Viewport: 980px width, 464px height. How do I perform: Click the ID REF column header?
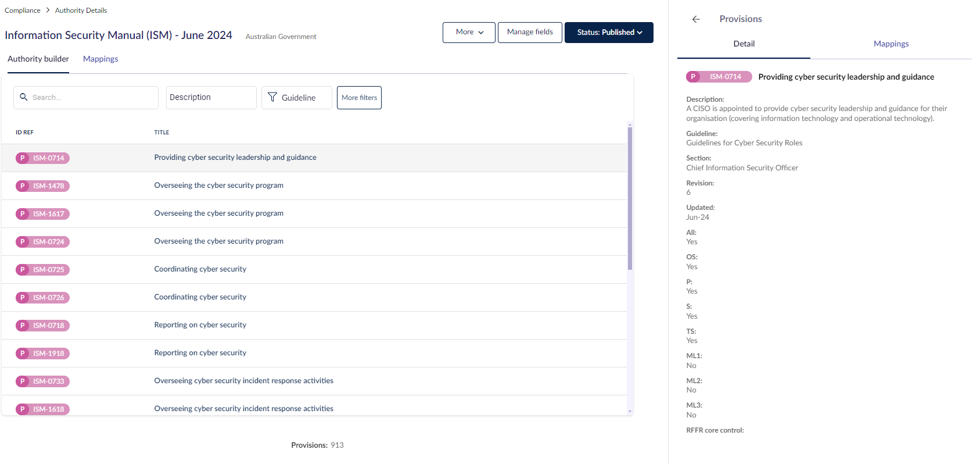point(24,133)
